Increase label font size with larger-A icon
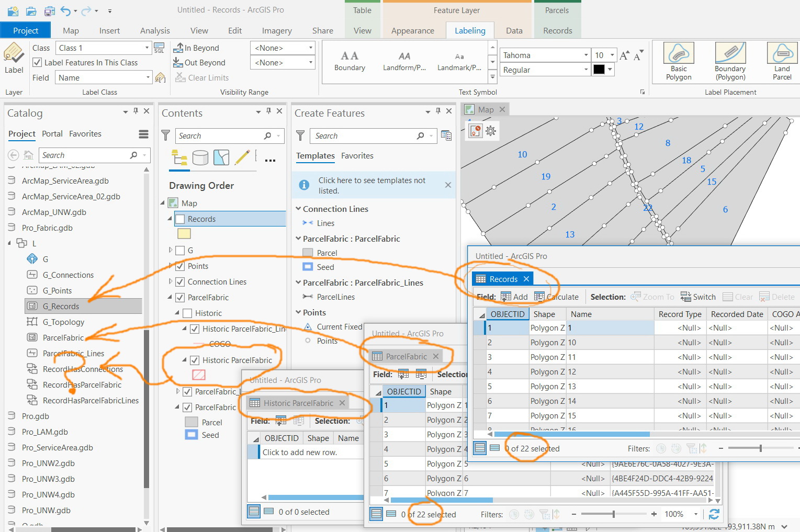This screenshot has width=800, height=532. (x=624, y=55)
